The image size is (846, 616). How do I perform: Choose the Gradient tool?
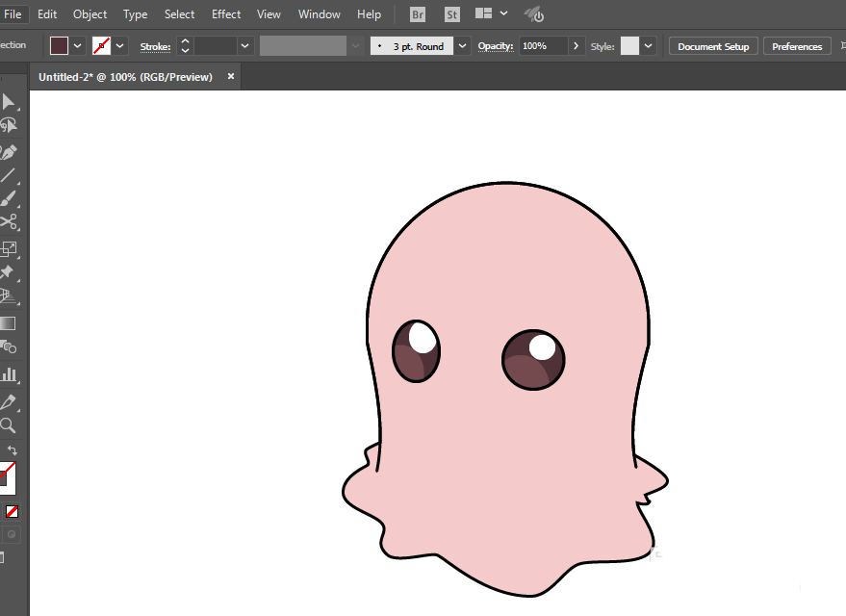pos(8,323)
